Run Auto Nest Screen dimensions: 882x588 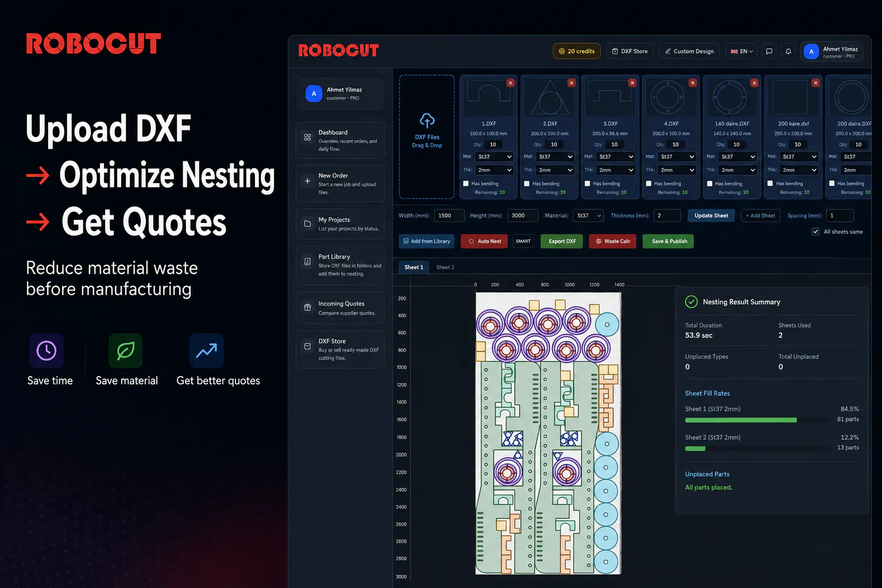pyautogui.click(x=485, y=241)
